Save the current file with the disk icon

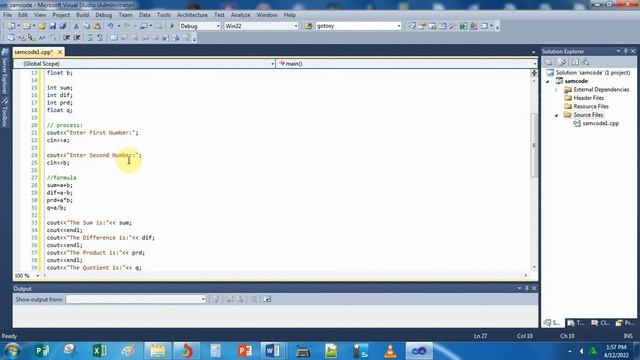tap(53, 26)
